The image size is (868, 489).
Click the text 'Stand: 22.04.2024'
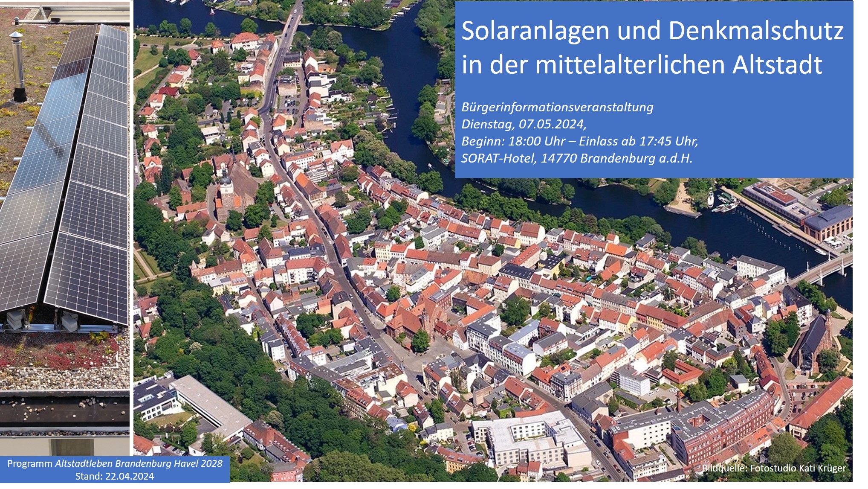[x=115, y=477]
